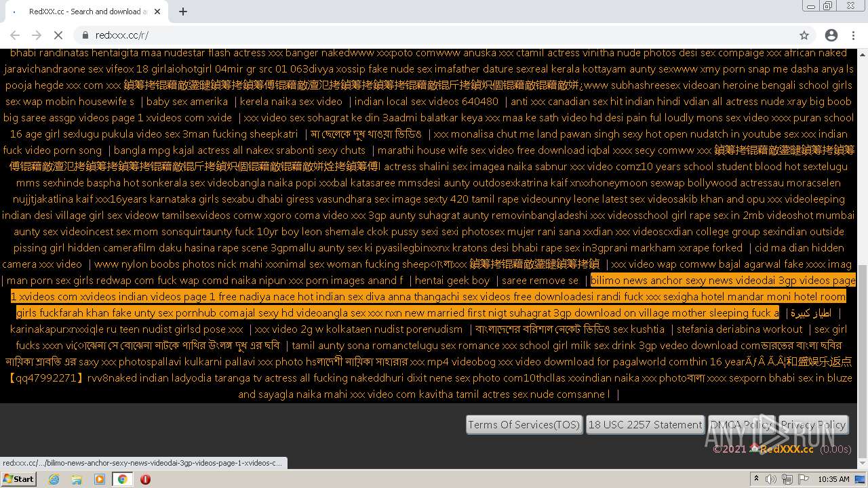This screenshot has height=488, width=868.
Task: Click the browser back arrow
Action: [x=15, y=35]
